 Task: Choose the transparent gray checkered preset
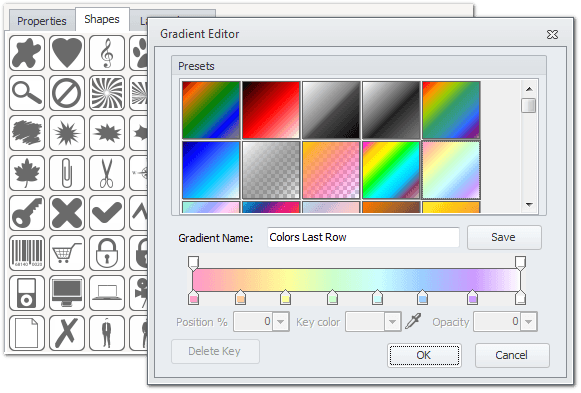tap(271, 170)
